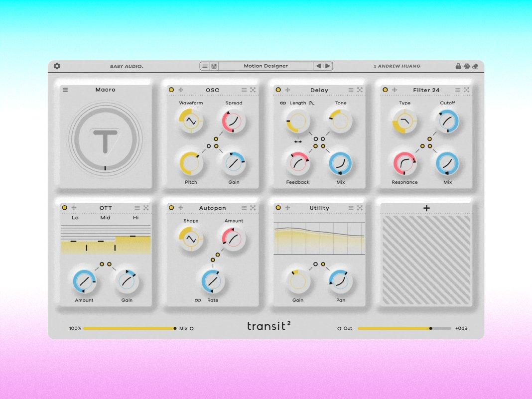Click the OSC Waveform knob
This screenshot has width=532, height=399.
[x=191, y=121]
